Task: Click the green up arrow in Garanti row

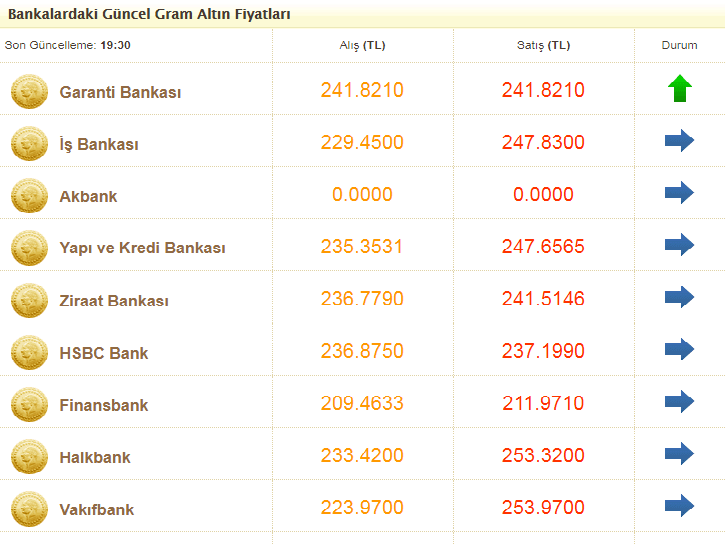Action: [680, 89]
